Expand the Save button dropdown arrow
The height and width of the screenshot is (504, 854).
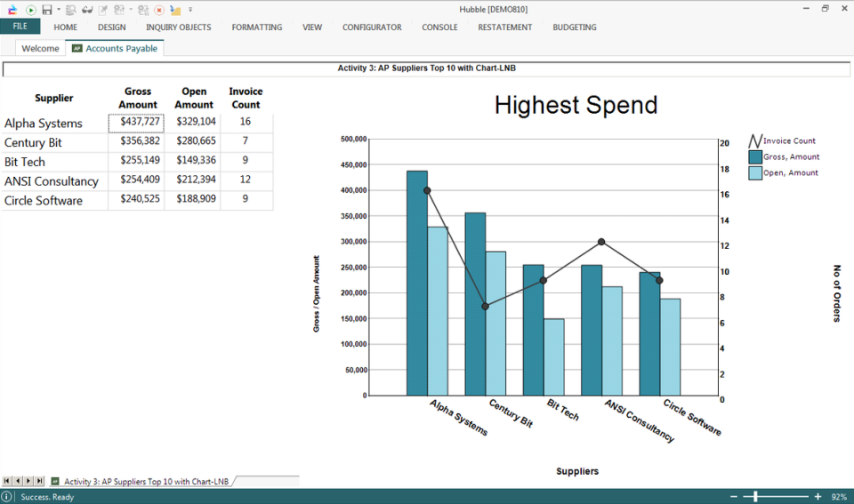coord(59,9)
